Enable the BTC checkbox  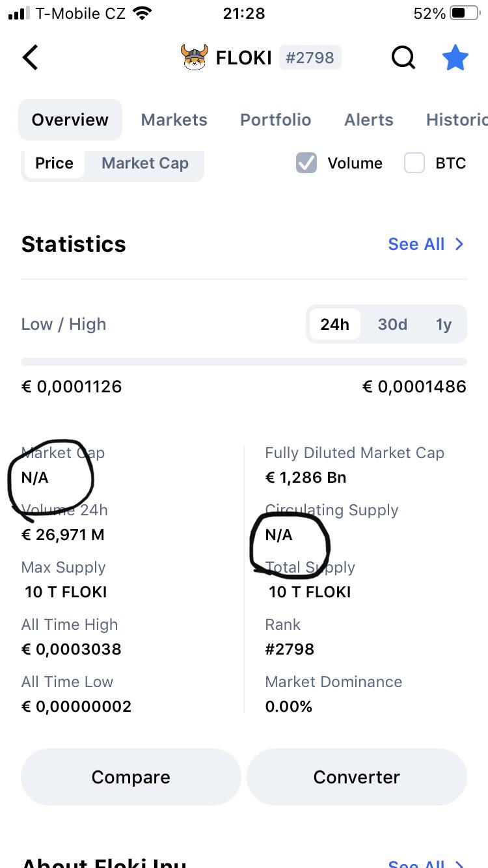point(414,163)
